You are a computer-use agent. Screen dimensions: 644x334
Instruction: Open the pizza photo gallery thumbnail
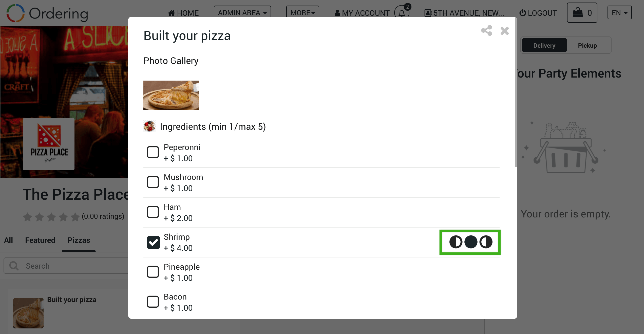[171, 95]
